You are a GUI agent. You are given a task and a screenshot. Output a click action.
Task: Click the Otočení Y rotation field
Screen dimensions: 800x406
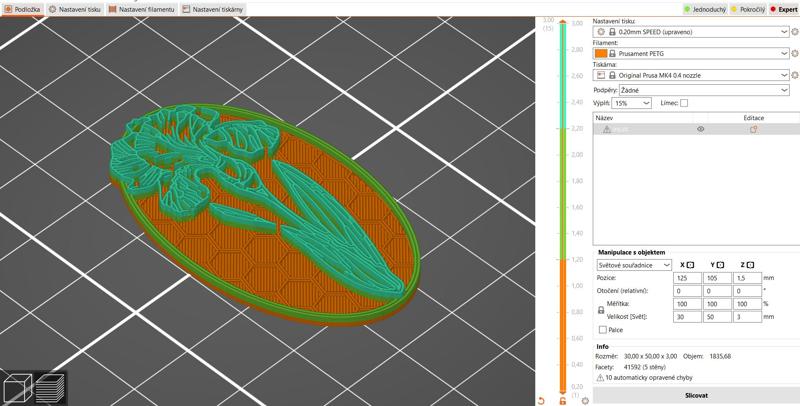[717, 291]
